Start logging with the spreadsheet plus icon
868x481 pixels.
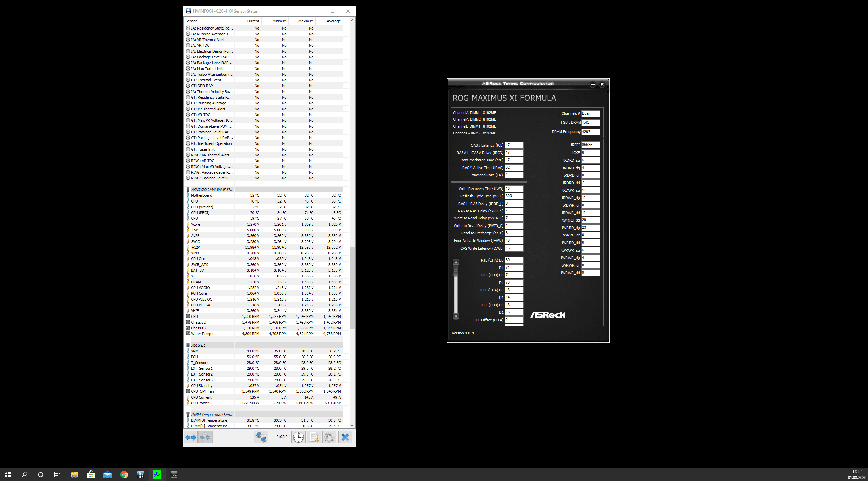pos(314,437)
